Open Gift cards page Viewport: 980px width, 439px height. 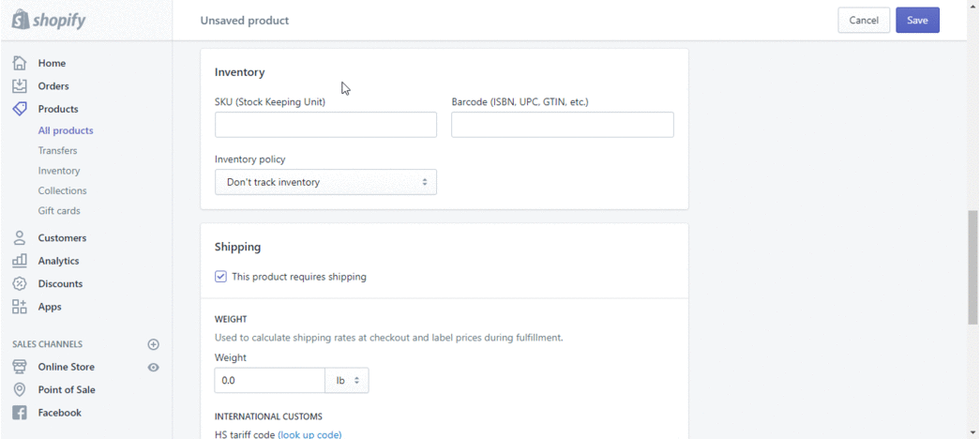click(59, 211)
